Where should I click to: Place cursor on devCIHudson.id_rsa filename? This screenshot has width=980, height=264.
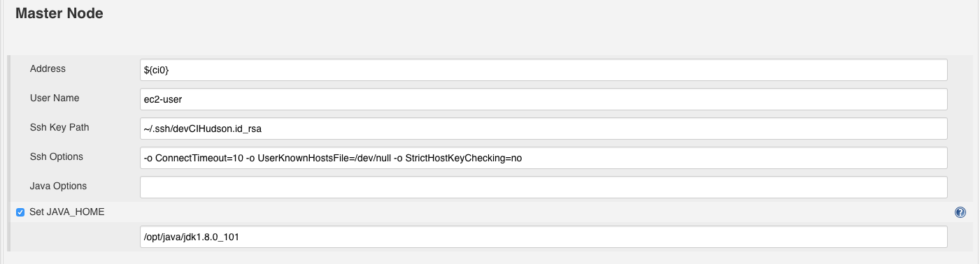click(x=221, y=129)
